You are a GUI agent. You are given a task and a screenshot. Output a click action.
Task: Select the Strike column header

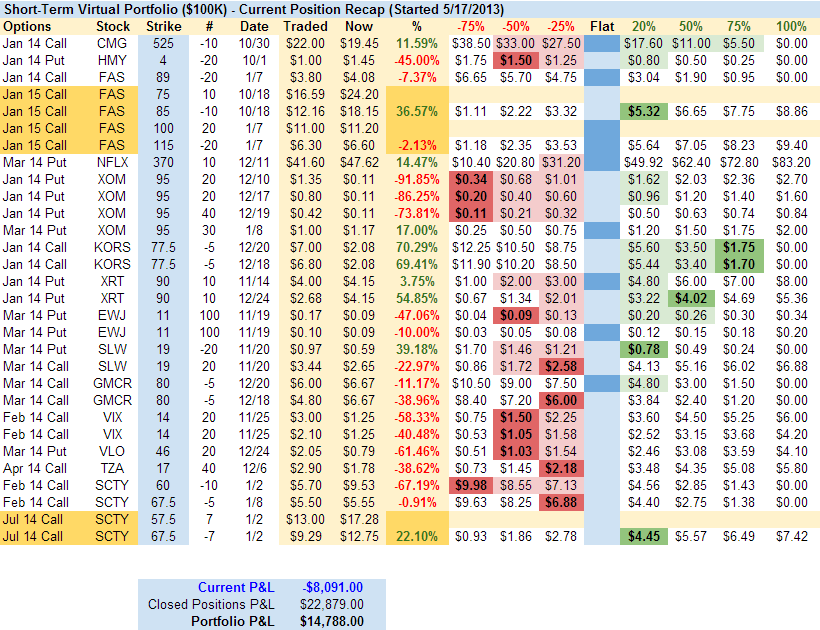[x=164, y=26]
